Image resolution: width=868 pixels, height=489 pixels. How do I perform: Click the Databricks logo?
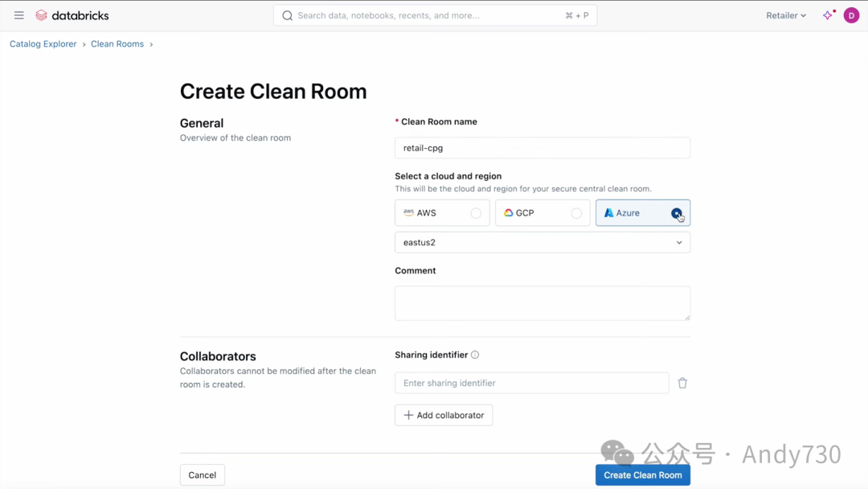(x=72, y=15)
